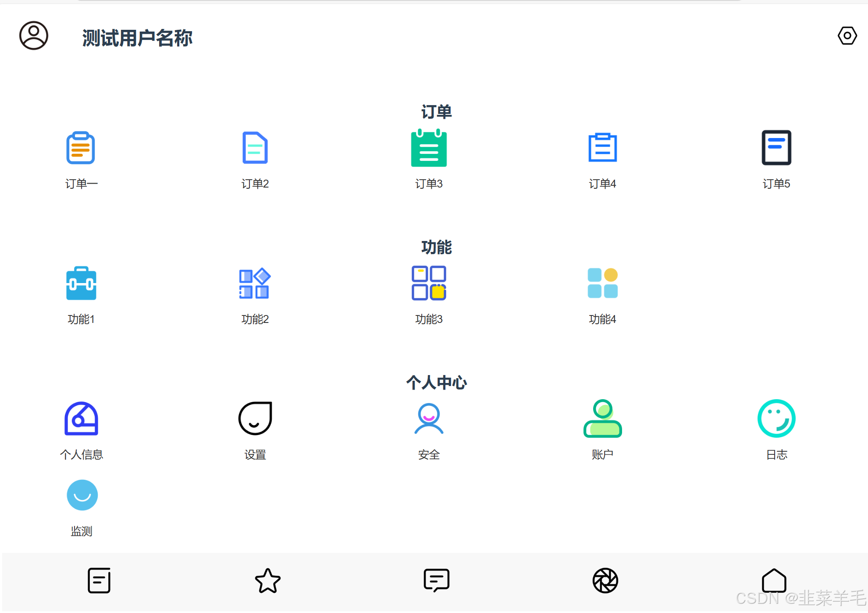Open the 订单一 clipboard icon

(x=81, y=148)
